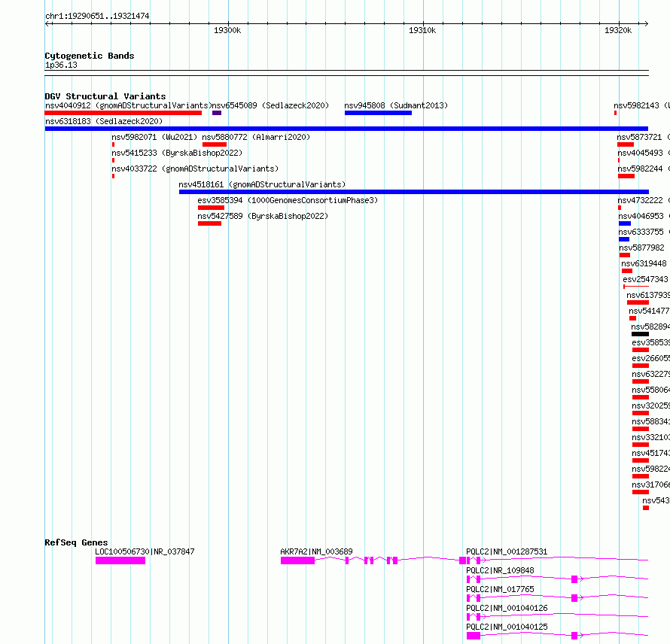This screenshot has width=670, height=644.
Task: Open nsv5427589 (ByrskaBishop2022) label
Action: (x=263, y=216)
